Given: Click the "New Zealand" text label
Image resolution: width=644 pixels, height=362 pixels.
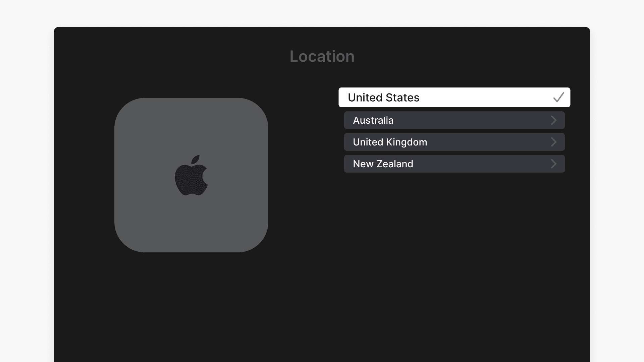Looking at the screenshot, I should [x=383, y=164].
